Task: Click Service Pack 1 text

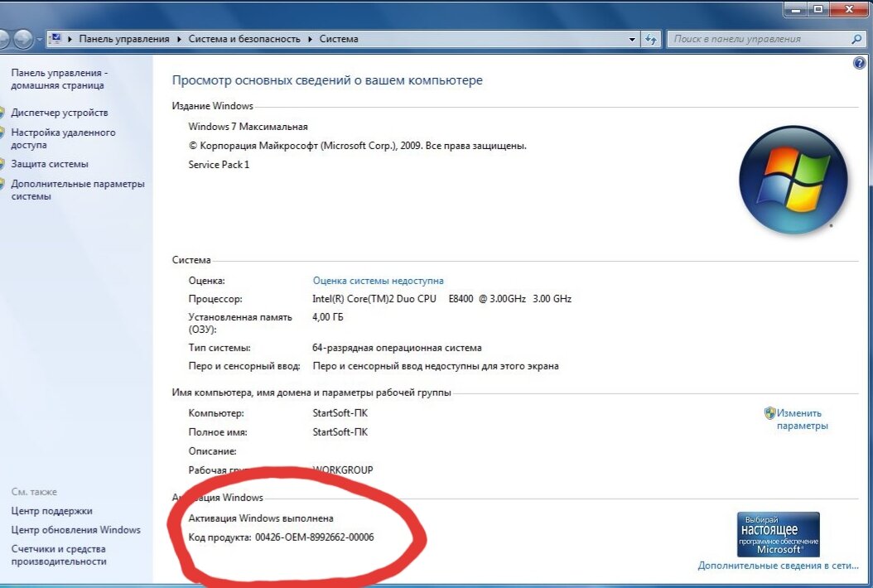Action: [x=219, y=164]
